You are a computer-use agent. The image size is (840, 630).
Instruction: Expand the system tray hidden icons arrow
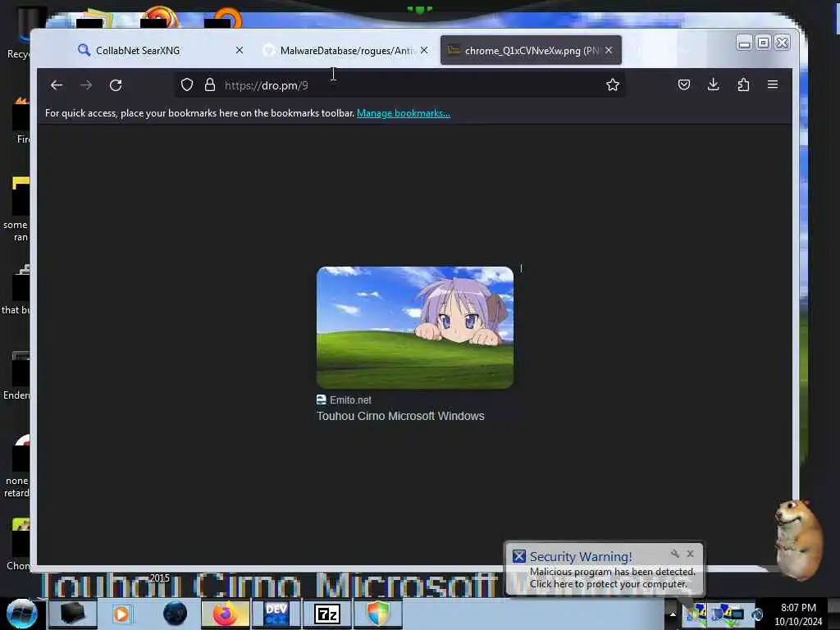[x=673, y=614]
